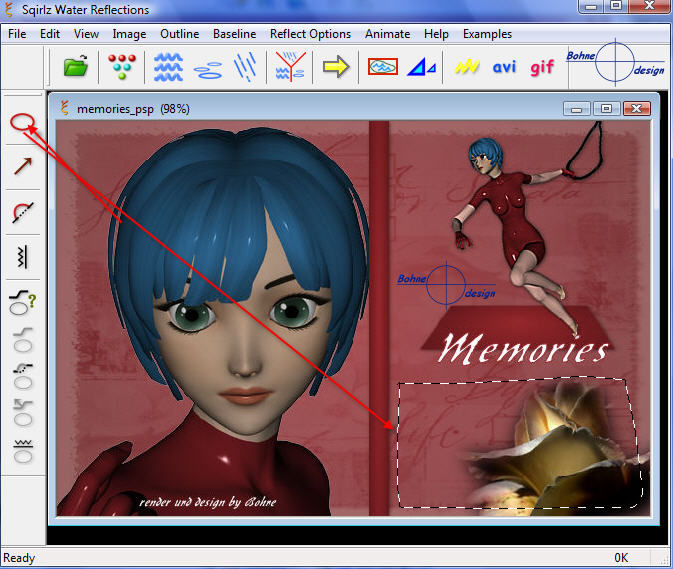Click the blue rain streaks icon

245,67
